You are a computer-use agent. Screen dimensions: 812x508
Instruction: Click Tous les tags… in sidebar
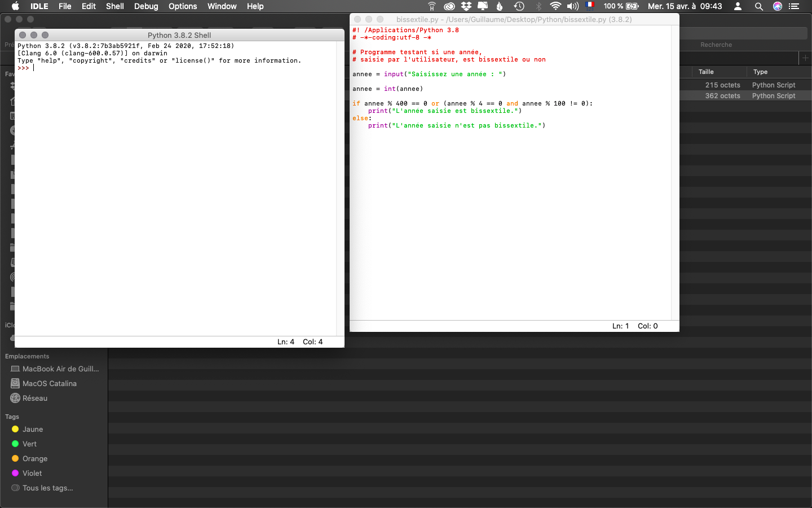(x=47, y=488)
